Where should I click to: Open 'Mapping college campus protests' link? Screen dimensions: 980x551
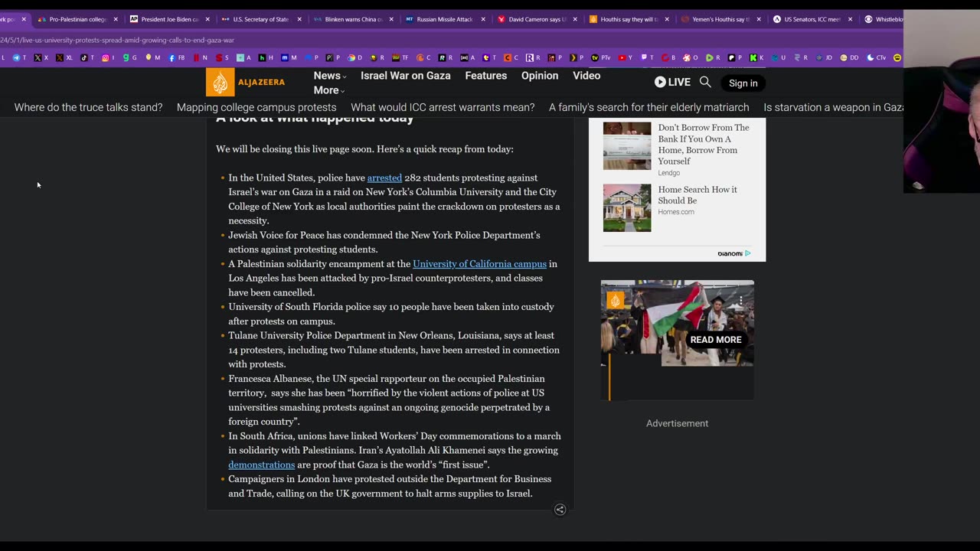[x=256, y=107]
